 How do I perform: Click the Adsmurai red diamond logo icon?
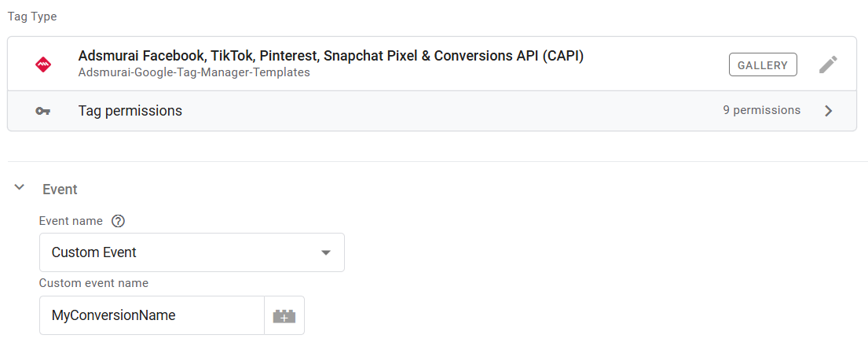43,64
